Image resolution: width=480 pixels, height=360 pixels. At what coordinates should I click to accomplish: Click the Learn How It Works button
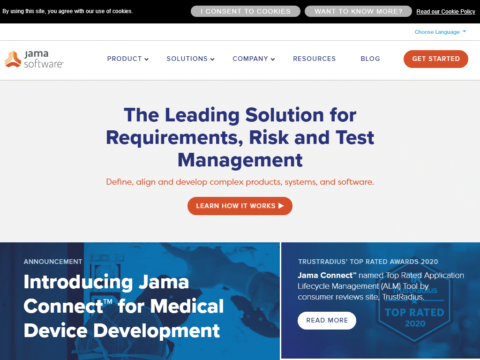[x=240, y=206]
